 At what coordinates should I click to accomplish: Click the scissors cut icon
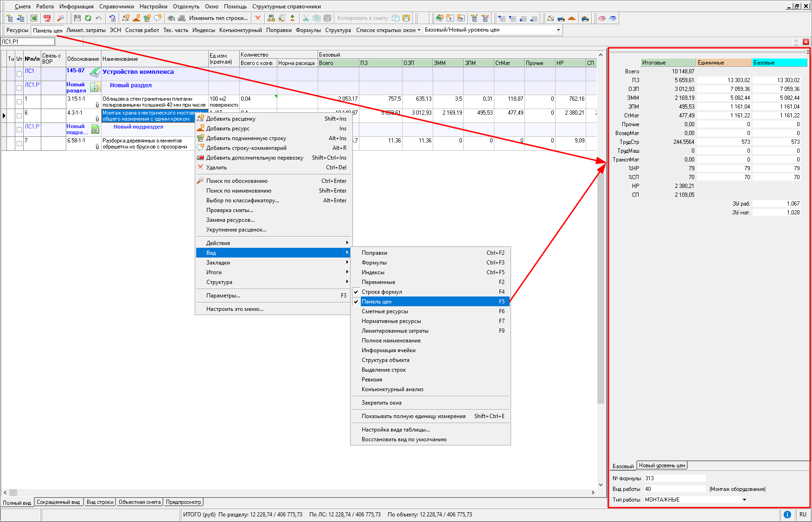[306, 18]
